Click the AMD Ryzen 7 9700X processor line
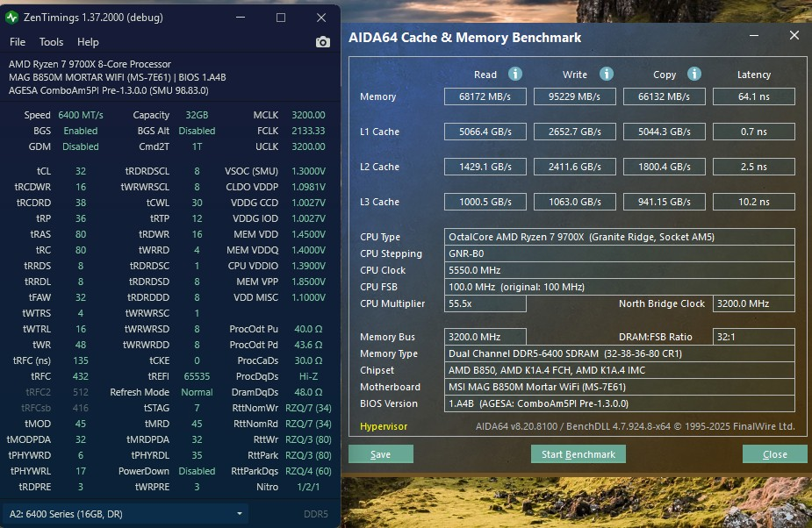Viewport: 812px width, 528px height. tap(90, 64)
